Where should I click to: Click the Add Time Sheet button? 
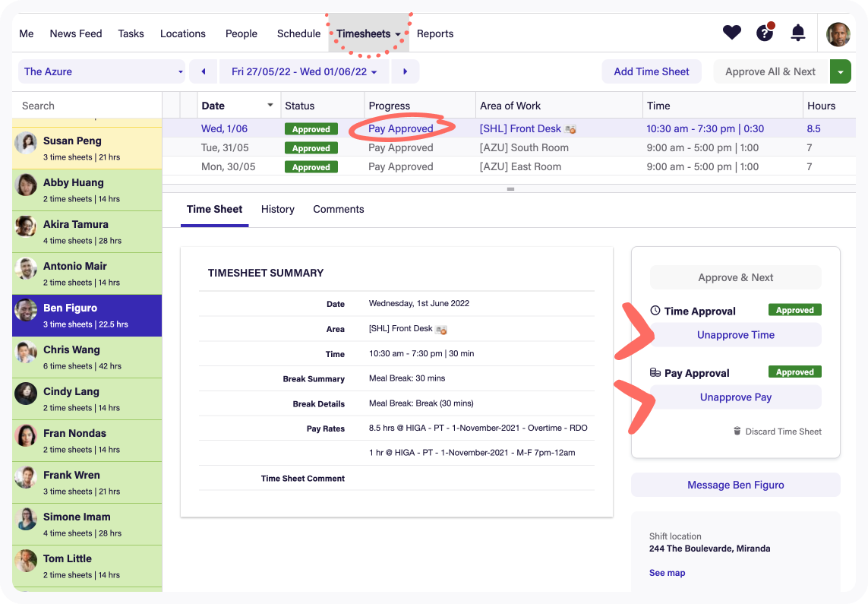click(651, 71)
